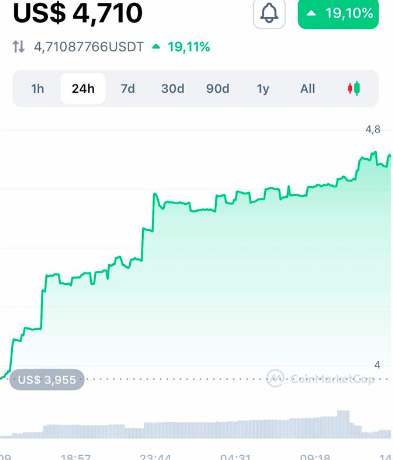Tap the 4,71087766USDT conversion rate
The width and height of the screenshot is (393, 460).
(x=89, y=47)
